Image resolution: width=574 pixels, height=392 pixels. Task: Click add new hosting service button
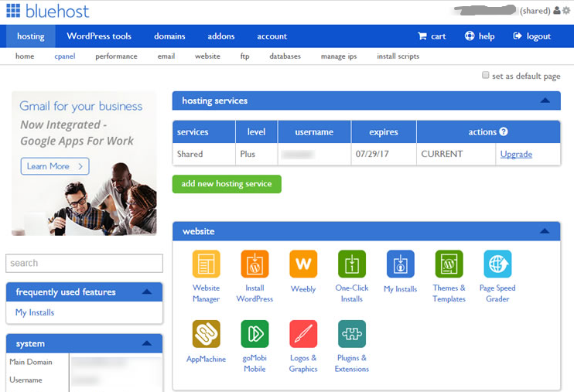tap(227, 184)
